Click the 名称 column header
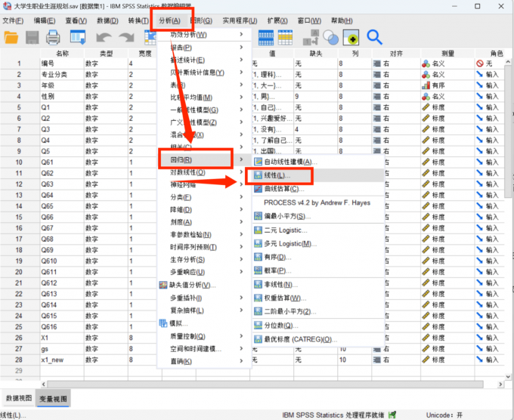Viewport: 514px width, 420px height. (62, 54)
